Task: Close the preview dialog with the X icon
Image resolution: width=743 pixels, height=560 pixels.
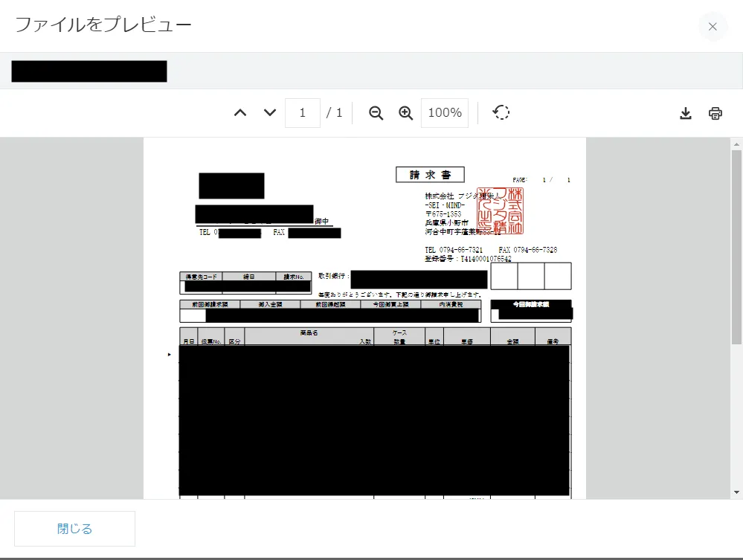Action: (713, 27)
